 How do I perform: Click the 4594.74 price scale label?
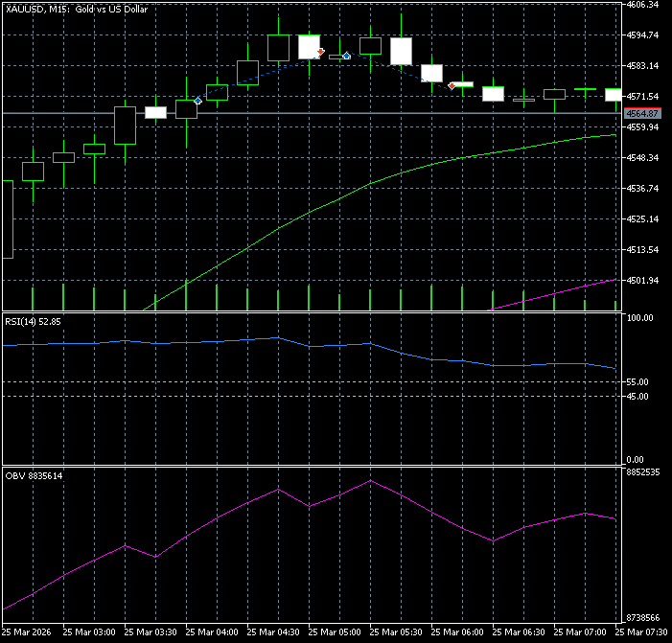click(x=642, y=35)
